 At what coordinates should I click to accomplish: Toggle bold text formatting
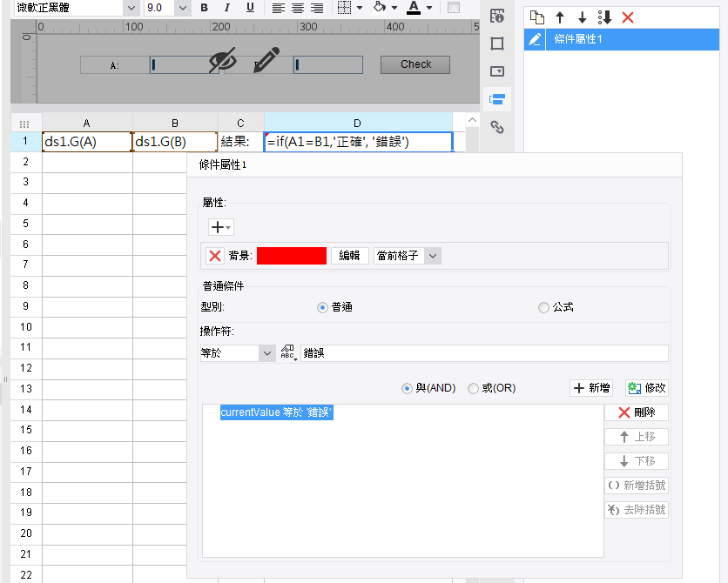coord(204,8)
